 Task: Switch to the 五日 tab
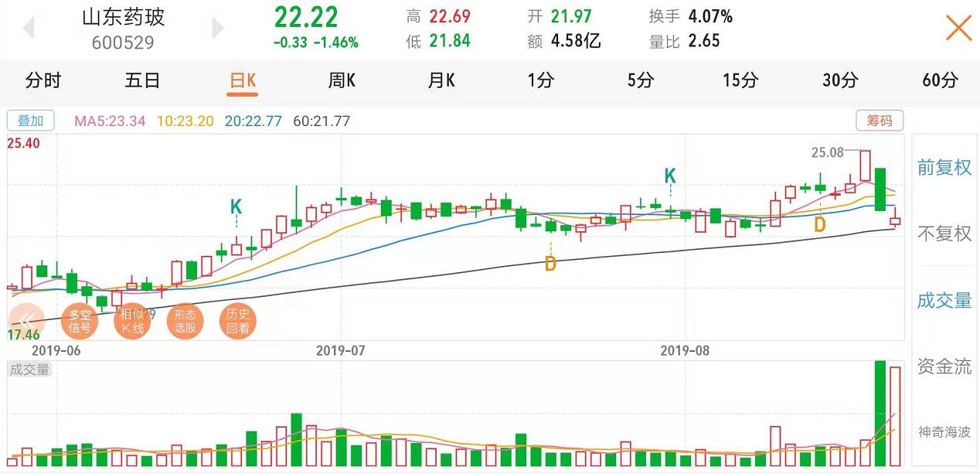142,80
